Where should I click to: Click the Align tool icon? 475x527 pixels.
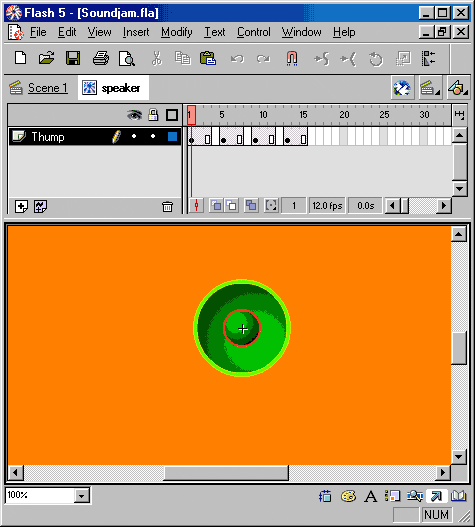429,58
